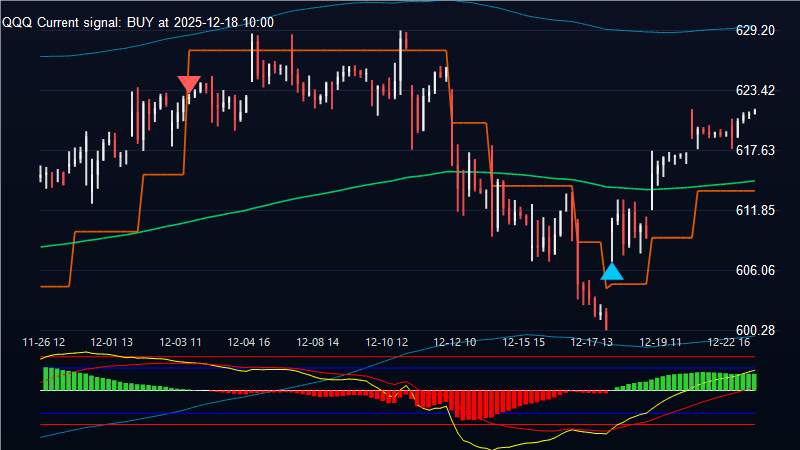
Task: Click the 611.85 price level label
Action: [x=755, y=211]
